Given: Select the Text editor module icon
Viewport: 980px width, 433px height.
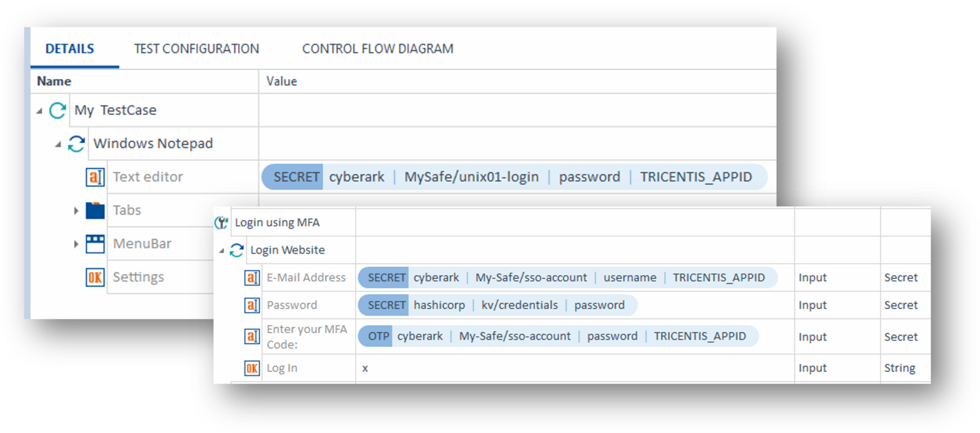Looking at the screenshot, I should click(94, 177).
